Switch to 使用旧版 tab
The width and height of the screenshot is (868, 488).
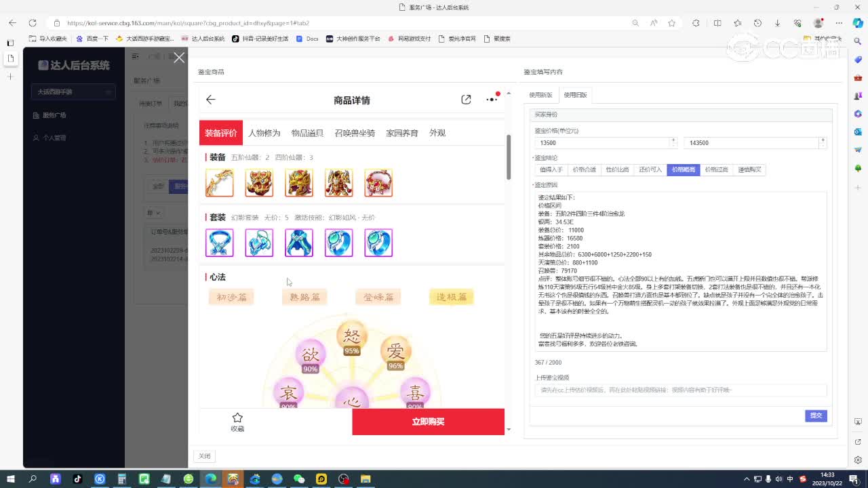(x=575, y=95)
